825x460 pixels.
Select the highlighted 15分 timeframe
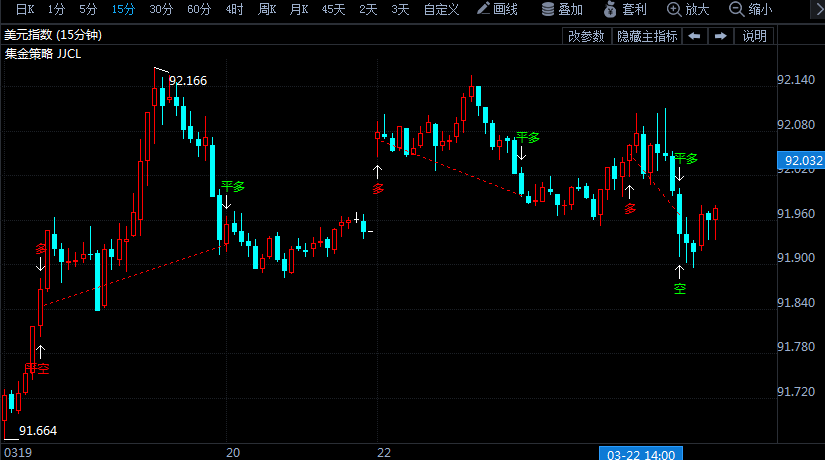tap(123, 9)
